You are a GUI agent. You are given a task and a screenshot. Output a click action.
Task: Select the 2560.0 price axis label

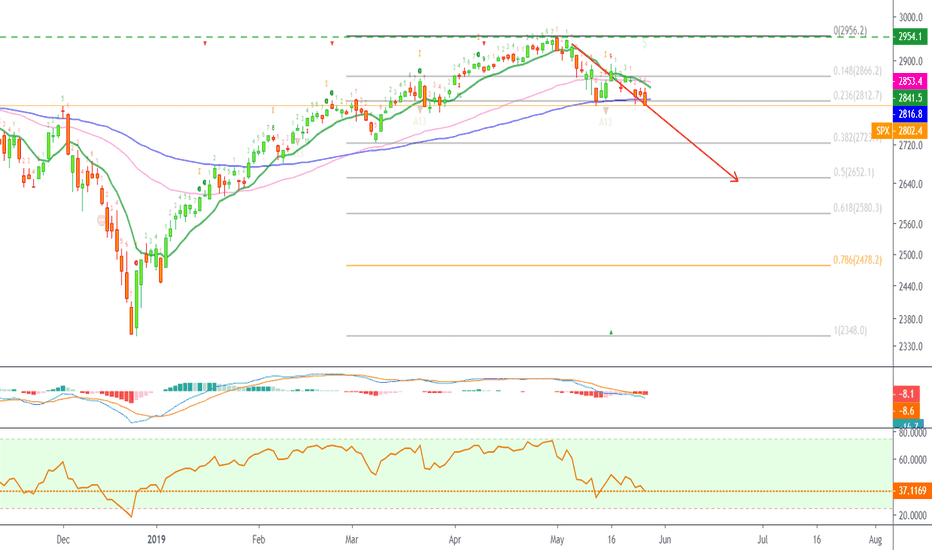911,225
